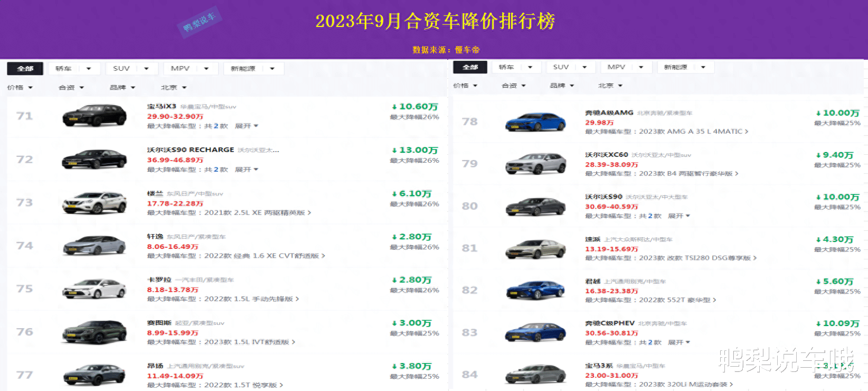Open 速派 2023款 改款 TSI280 DSG尊享版 link
This screenshot has width=868, height=391.
pos(697,258)
